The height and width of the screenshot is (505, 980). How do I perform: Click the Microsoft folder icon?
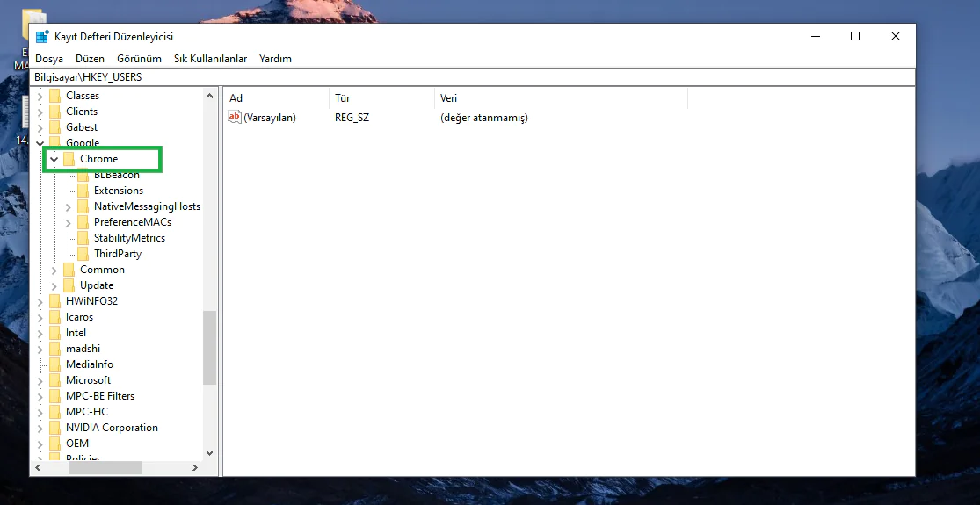pos(55,380)
